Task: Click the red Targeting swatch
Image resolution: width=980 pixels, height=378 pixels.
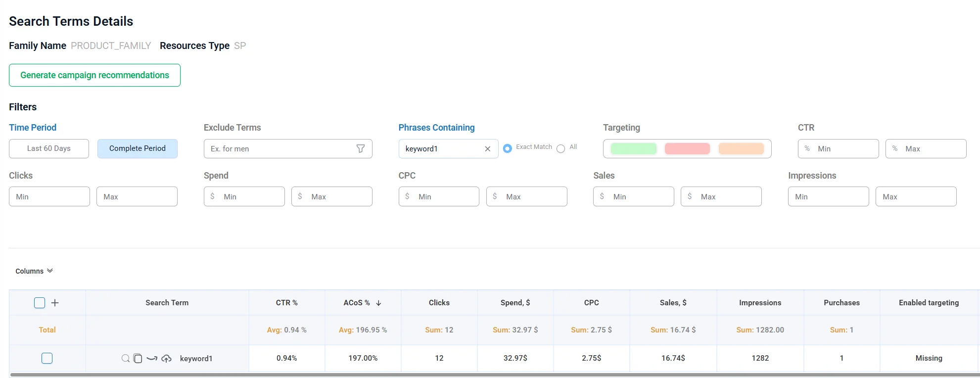Action: pyautogui.click(x=687, y=148)
